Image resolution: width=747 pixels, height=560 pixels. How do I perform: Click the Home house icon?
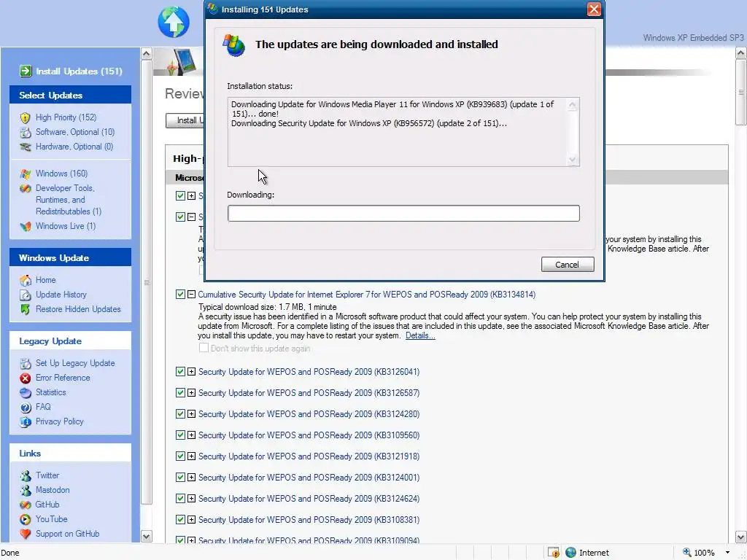point(26,281)
